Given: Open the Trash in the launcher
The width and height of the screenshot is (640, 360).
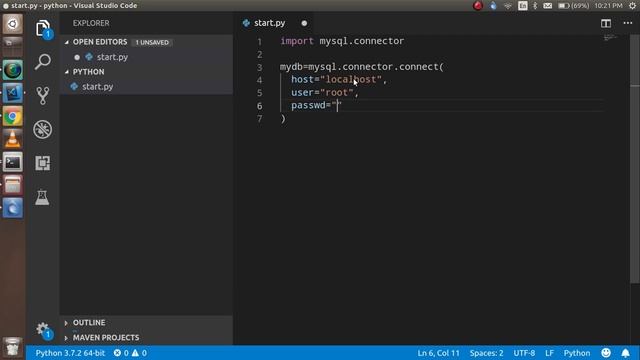Looking at the screenshot, I should [13, 347].
